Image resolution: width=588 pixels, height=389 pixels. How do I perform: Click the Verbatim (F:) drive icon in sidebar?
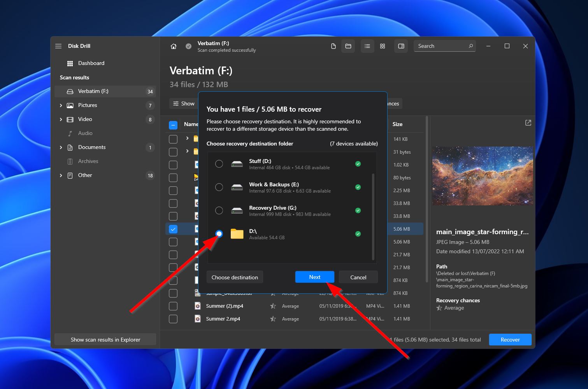[x=70, y=91]
